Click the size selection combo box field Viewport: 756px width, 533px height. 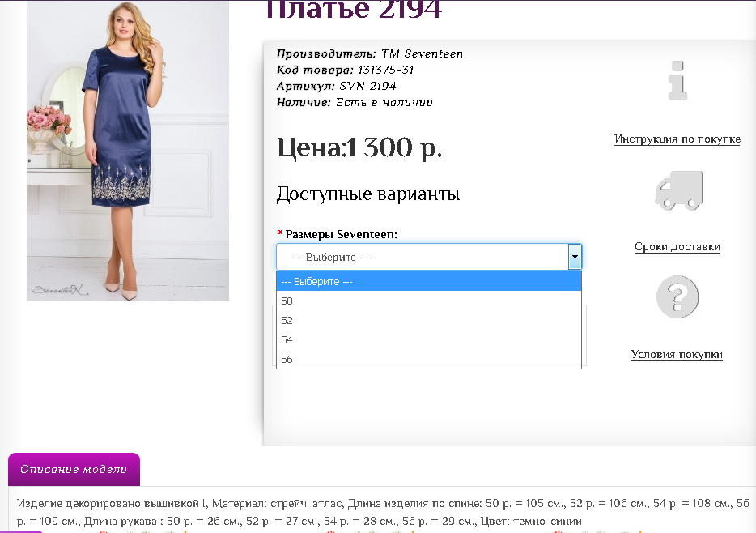[x=421, y=256]
